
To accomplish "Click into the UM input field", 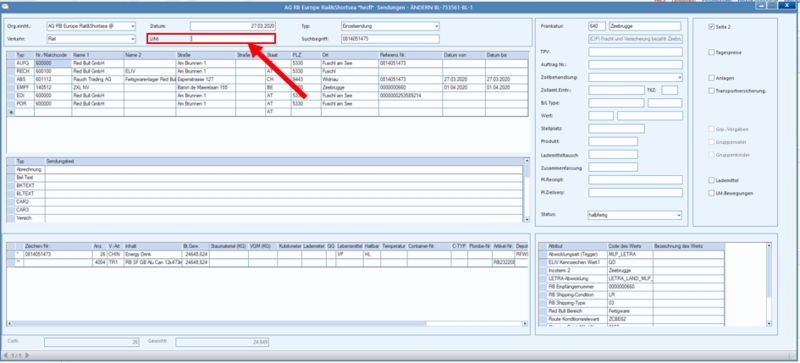I will pos(232,38).
